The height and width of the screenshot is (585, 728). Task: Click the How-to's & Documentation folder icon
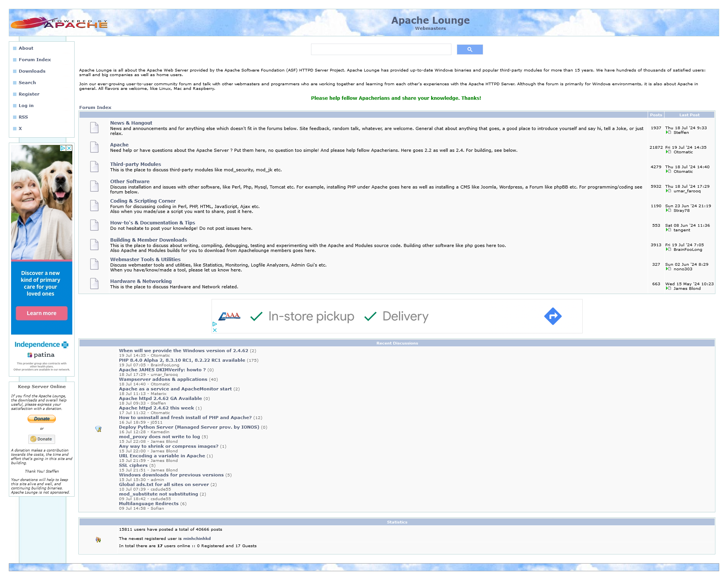[x=94, y=225]
